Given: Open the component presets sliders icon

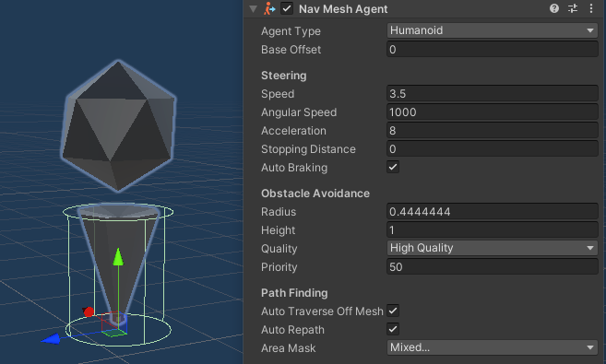Looking at the screenshot, I should (573, 8).
